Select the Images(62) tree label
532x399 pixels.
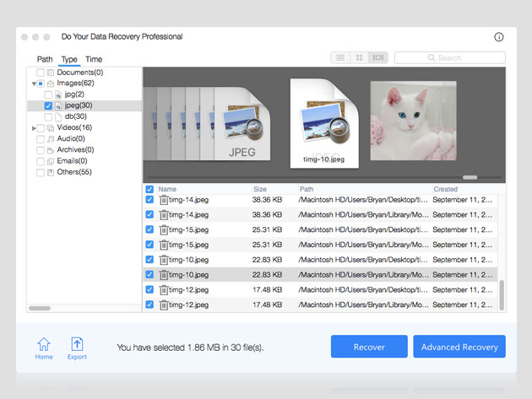75,83
